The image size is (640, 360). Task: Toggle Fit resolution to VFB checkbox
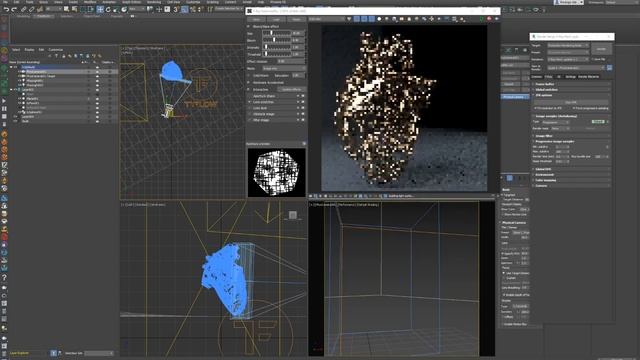tap(536, 108)
